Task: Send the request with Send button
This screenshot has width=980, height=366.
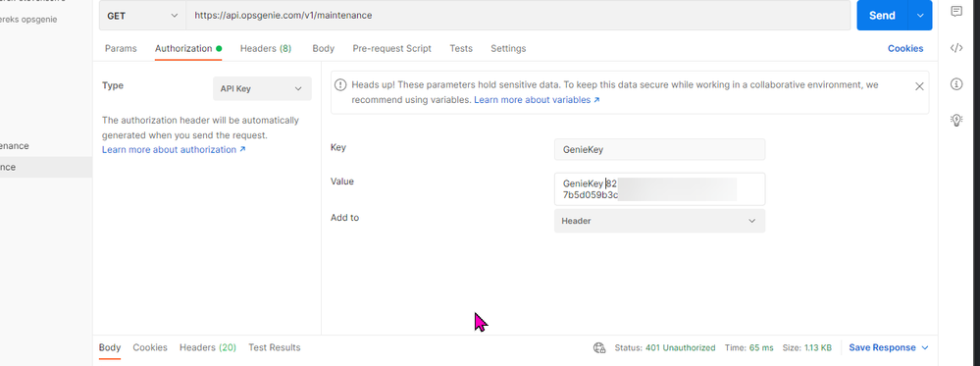Action: click(x=882, y=16)
